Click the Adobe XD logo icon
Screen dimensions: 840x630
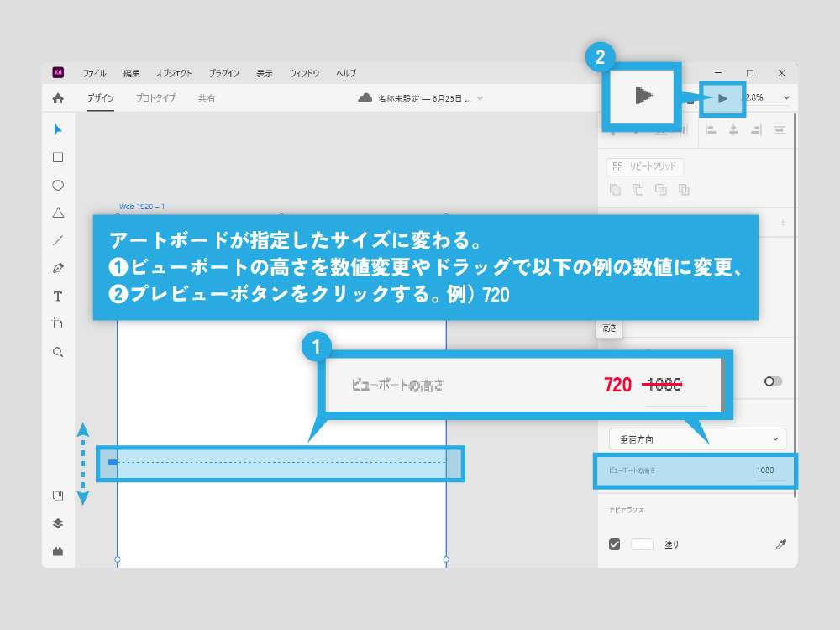point(58,72)
